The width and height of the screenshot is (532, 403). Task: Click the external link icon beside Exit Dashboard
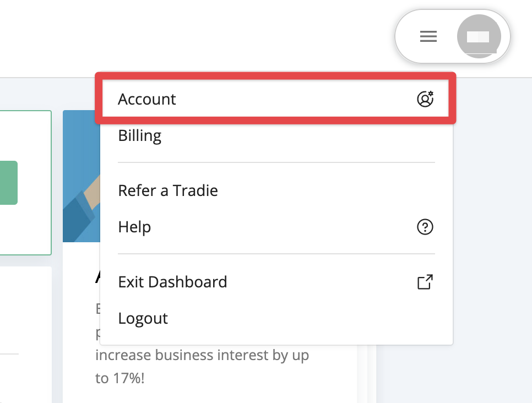tap(425, 282)
